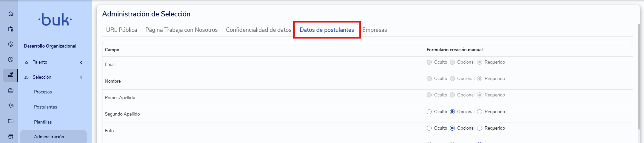Collapse the Selección menu chevron
Viewport: 644px width, 143px height.
pos(81,77)
